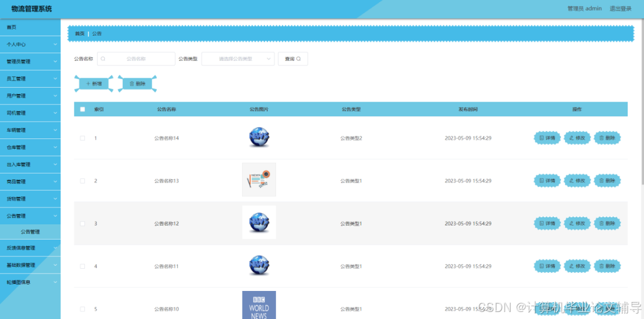The width and height of the screenshot is (644, 319).
Task: Expand 货物管理 sidebar menu
Action: tap(30, 199)
